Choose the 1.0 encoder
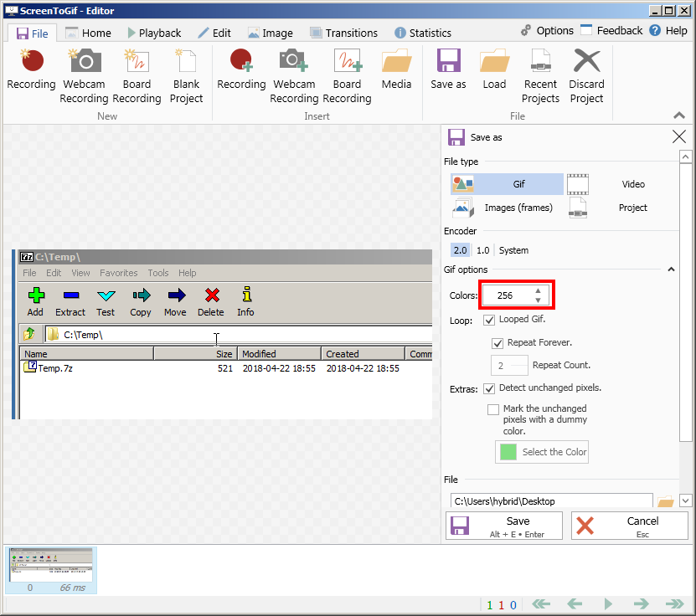 tap(483, 250)
